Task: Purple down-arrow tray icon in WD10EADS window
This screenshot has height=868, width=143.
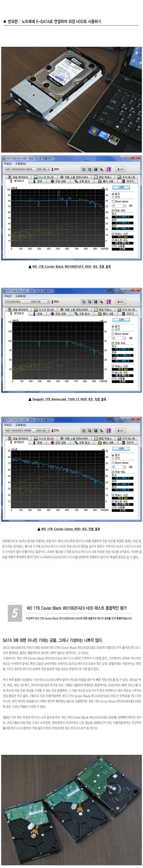Action: point(108,430)
